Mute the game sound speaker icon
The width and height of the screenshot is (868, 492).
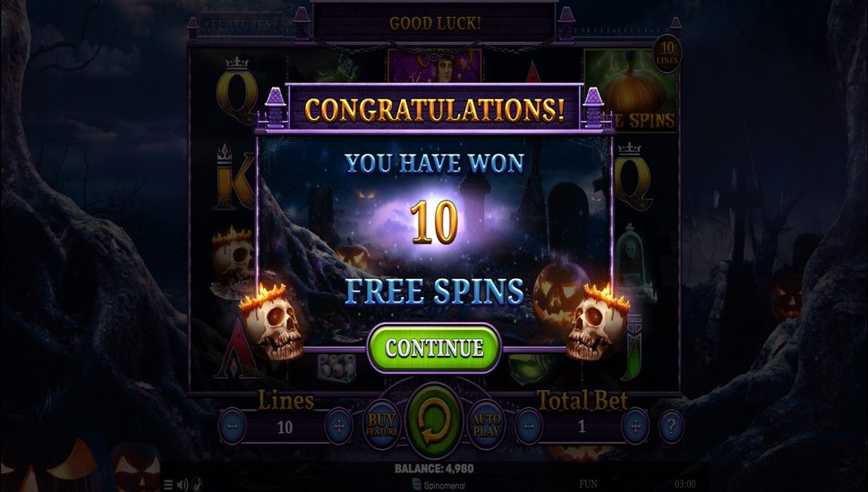183,485
